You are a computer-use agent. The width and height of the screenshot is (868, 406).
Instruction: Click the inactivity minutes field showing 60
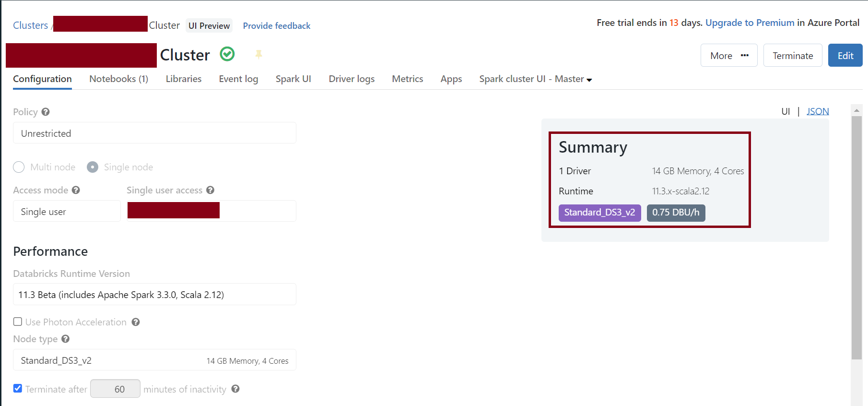tap(115, 389)
